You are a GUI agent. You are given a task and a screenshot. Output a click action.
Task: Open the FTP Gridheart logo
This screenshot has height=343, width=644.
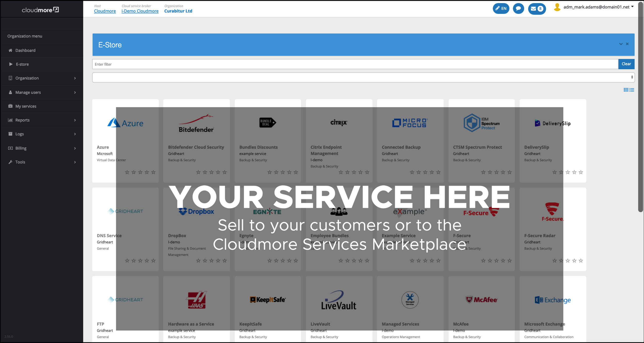tap(125, 300)
